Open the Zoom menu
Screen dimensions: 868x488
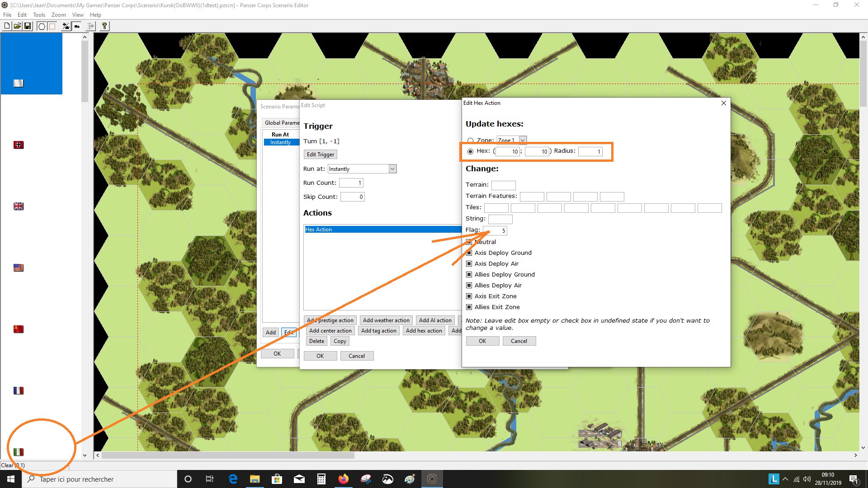tap(59, 15)
